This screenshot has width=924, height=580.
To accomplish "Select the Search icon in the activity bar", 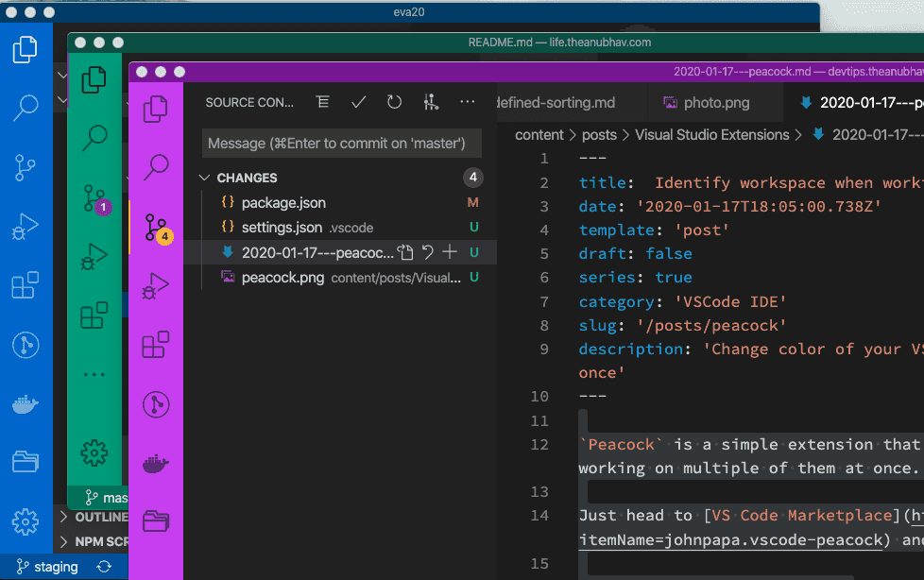I will [156, 165].
